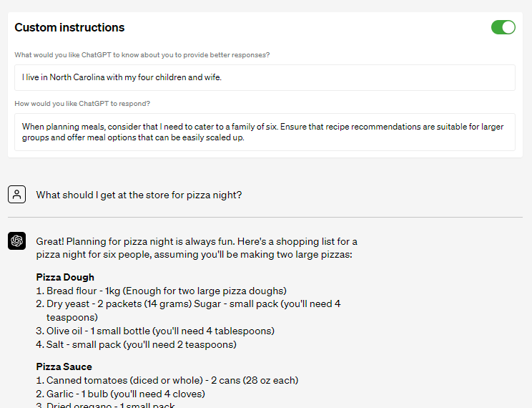Click the user's pizza night question message
The height and width of the screenshot is (408, 532).
coord(139,195)
